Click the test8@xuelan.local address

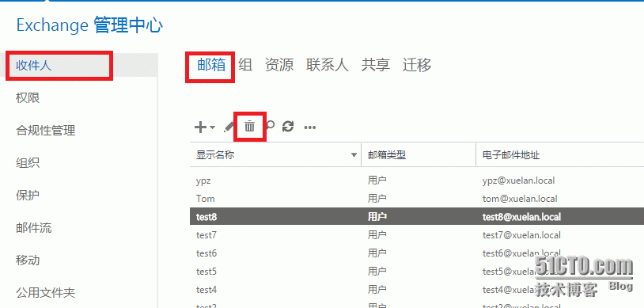coord(521,217)
